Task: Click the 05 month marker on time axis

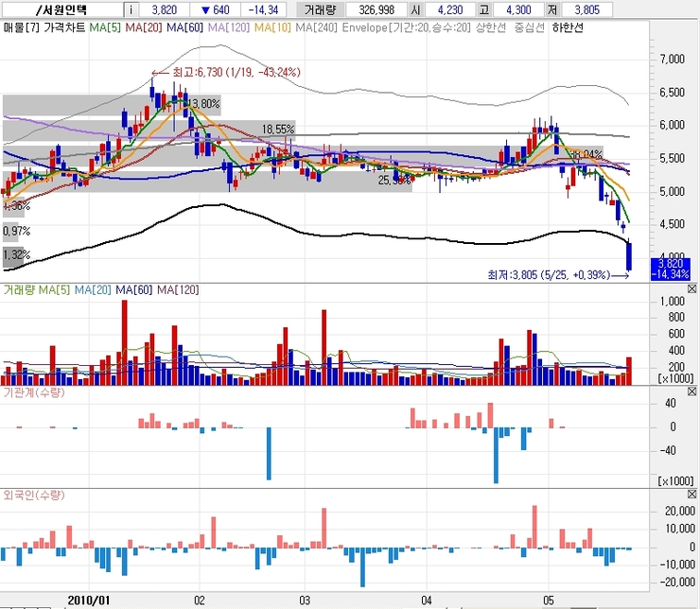Action: point(549,600)
